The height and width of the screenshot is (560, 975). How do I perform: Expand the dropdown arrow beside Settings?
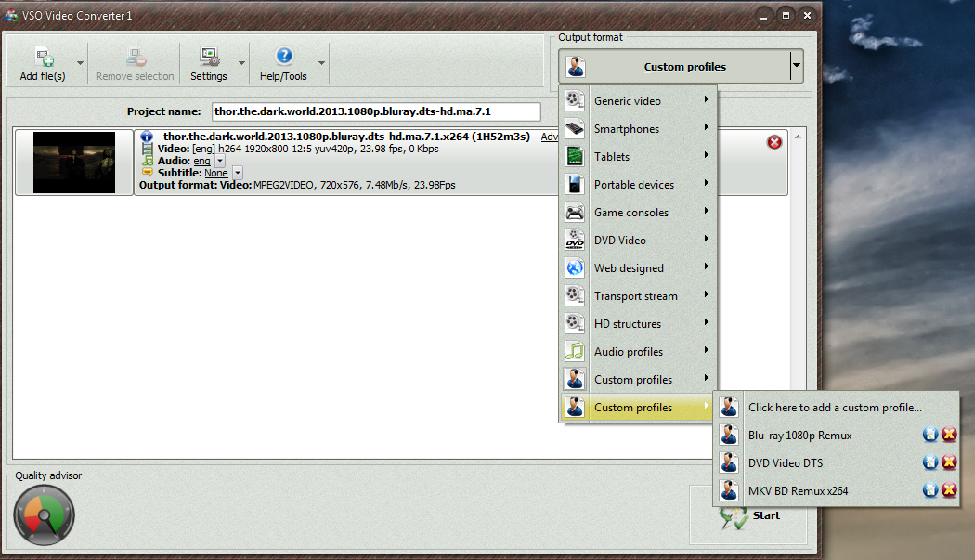pos(241,63)
